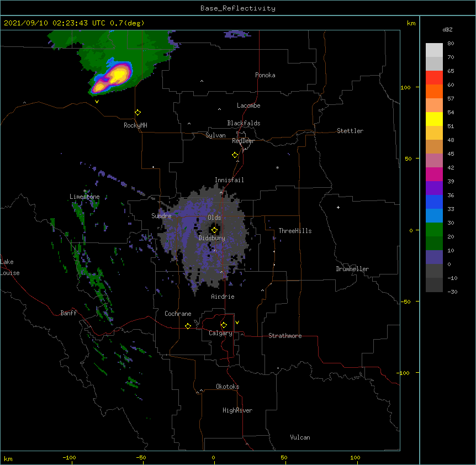This screenshot has width=476, height=465.
Task: Click the Sundre town label
Action: click(161, 216)
